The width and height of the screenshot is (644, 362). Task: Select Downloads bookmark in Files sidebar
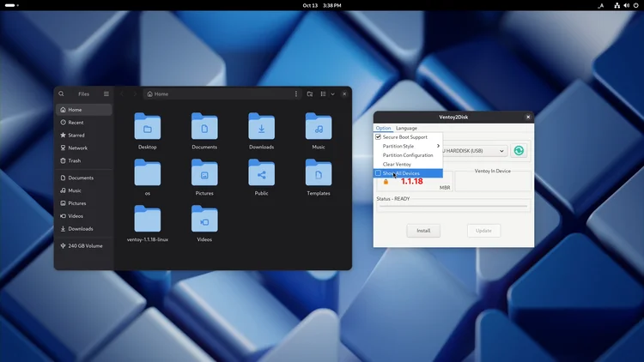pos(84,229)
